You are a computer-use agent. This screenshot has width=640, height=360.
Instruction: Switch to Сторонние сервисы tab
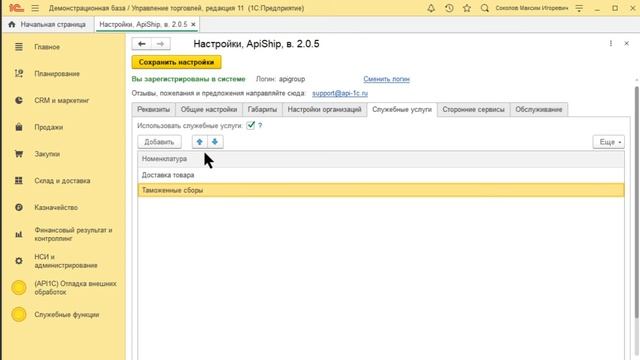(x=473, y=109)
